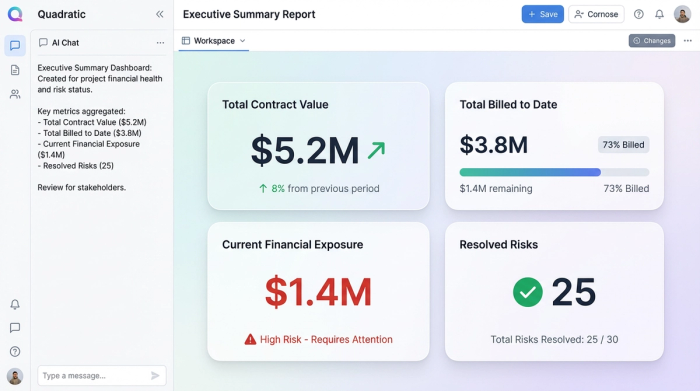The image size is (700, 391).
Task: Click the Resolved Risks card title
Action: [x=499, y=245]
